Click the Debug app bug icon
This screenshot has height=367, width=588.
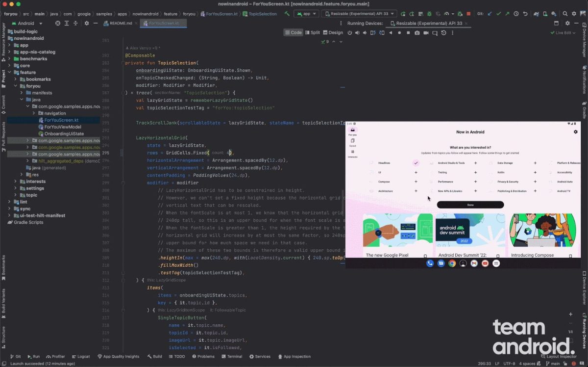point(429,14)
